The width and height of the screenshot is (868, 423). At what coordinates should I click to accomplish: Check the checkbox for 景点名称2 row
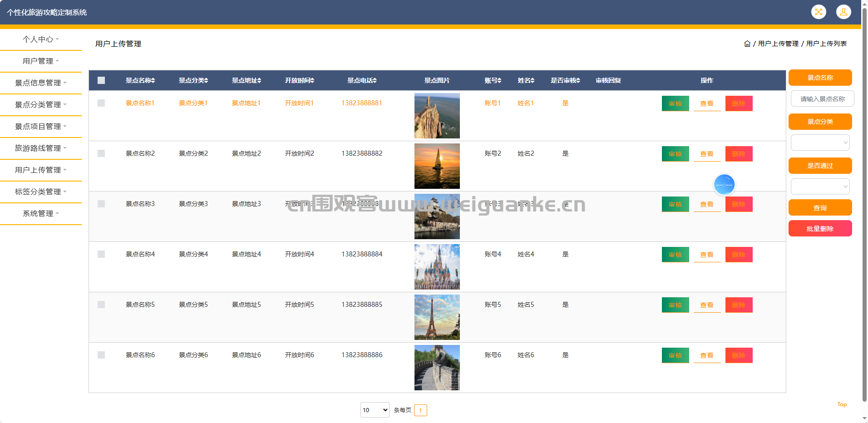click(101, 153)
